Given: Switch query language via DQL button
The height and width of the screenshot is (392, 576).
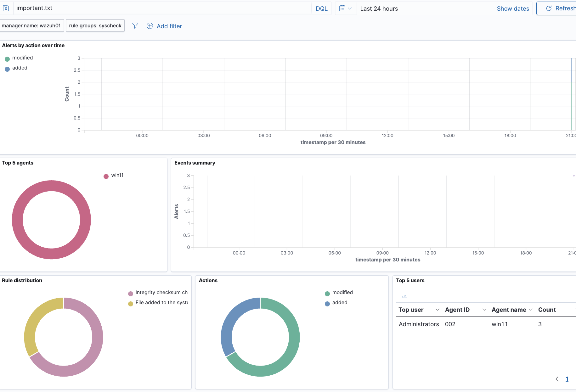Looking at the screenshot, I should tap(321, 8).
